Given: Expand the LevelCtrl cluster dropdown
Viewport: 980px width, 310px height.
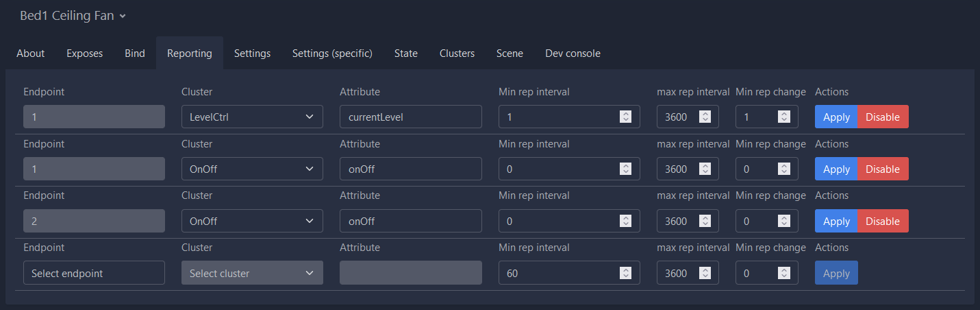Looking at the screenshot, I should [x=252, y=117].
